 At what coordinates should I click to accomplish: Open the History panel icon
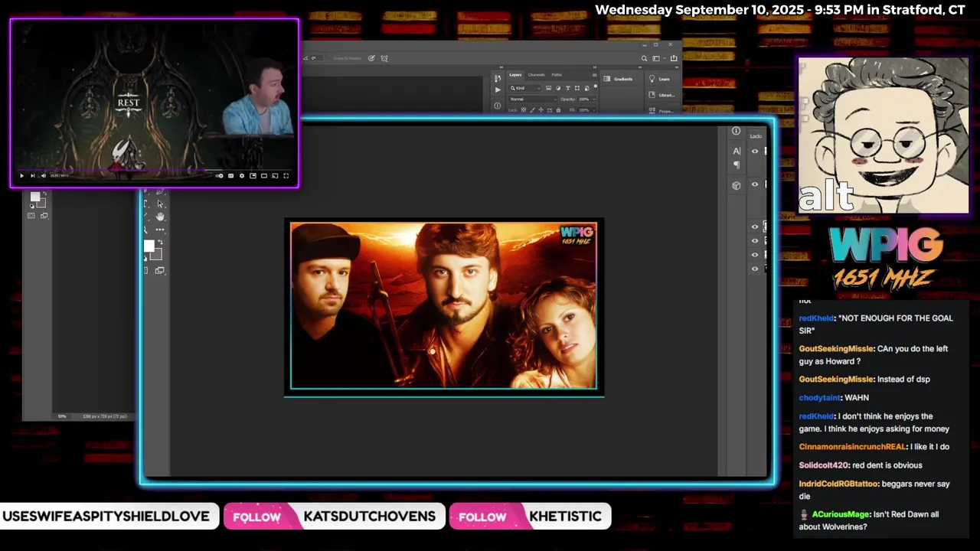498,78
